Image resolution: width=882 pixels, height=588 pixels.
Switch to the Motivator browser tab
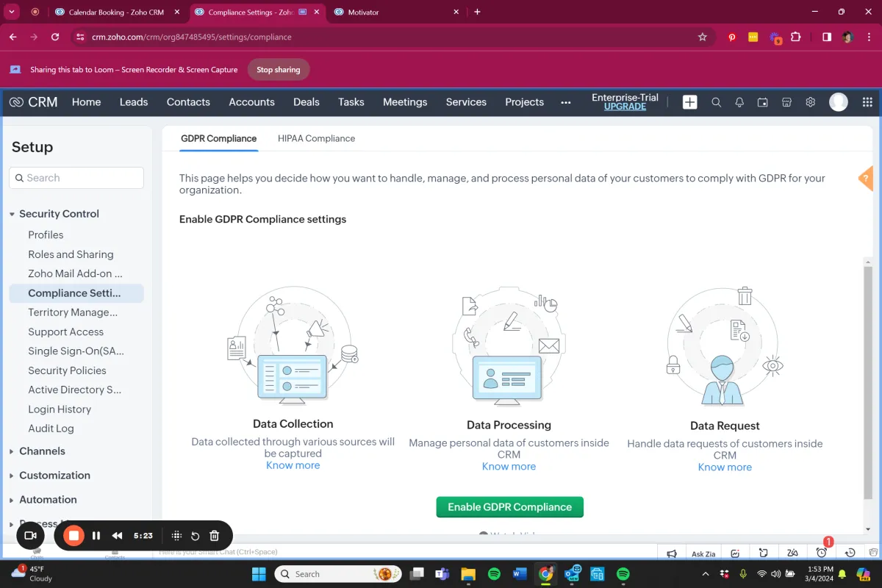coord(397,12)
